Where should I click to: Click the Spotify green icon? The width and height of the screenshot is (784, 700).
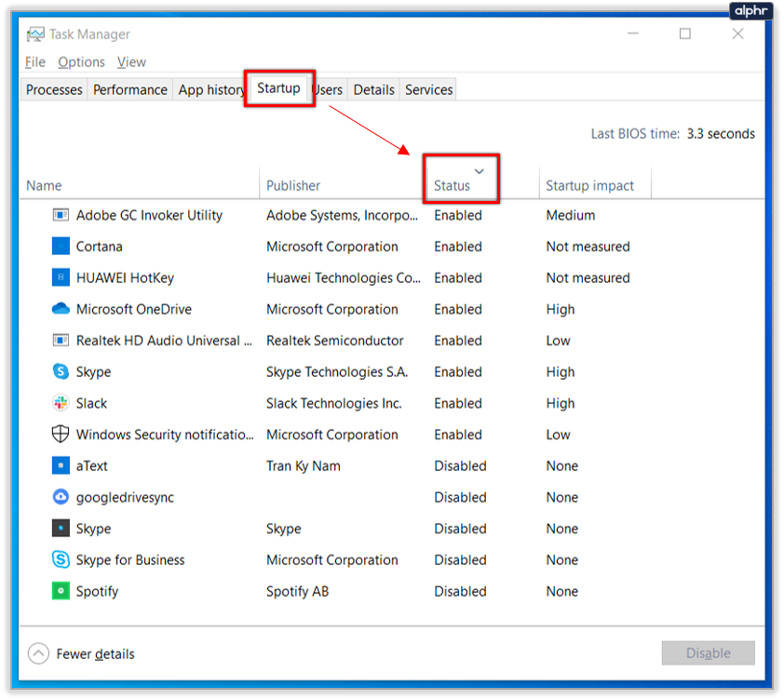(x=61, y=591)
